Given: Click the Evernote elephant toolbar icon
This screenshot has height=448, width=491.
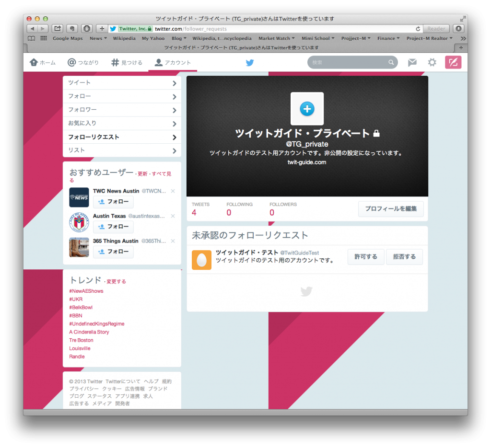Looking at the screenshot, I should pyautogui.click(x=72, y=29).
